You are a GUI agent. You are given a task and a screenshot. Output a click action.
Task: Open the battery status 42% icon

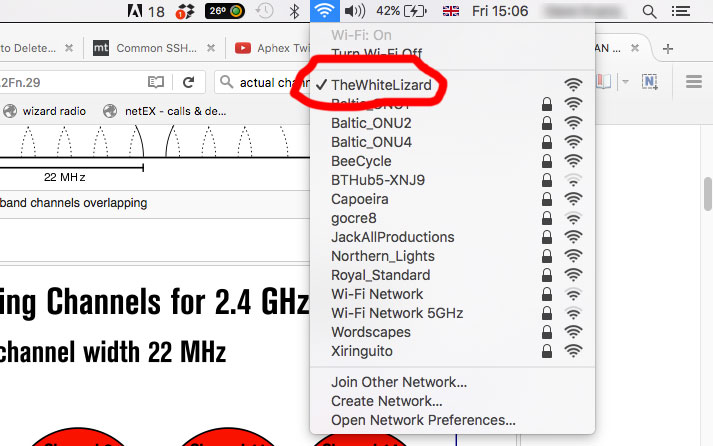point(402,11)
